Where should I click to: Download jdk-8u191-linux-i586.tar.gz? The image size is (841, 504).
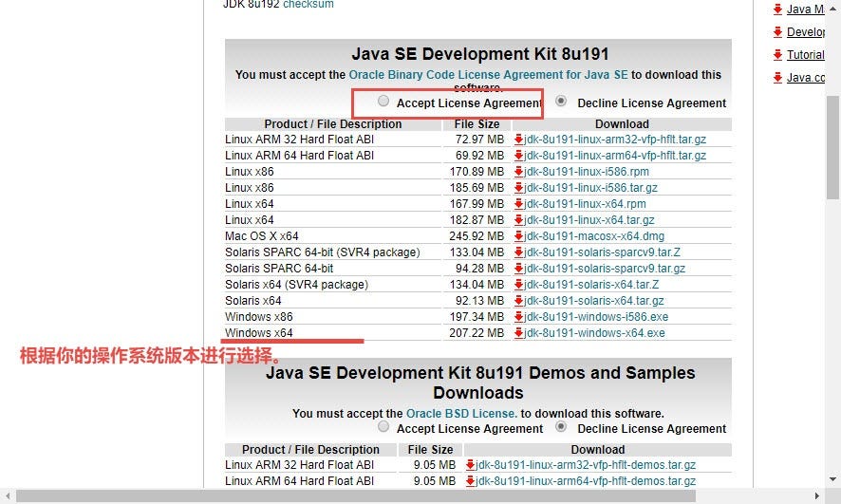coord(590,188)
